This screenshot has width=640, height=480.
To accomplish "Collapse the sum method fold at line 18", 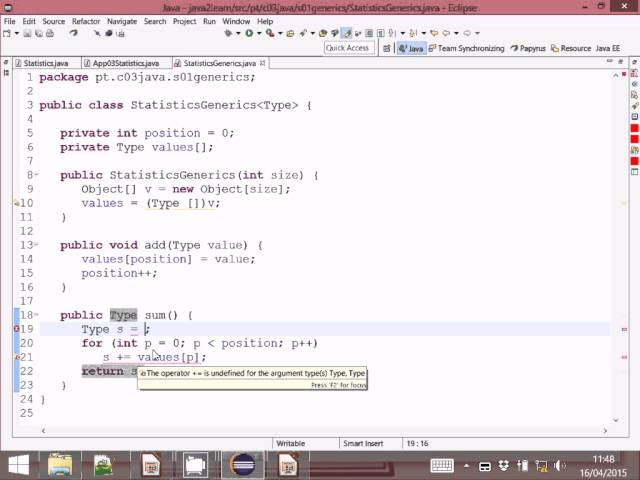I will [x=36, y=315].
